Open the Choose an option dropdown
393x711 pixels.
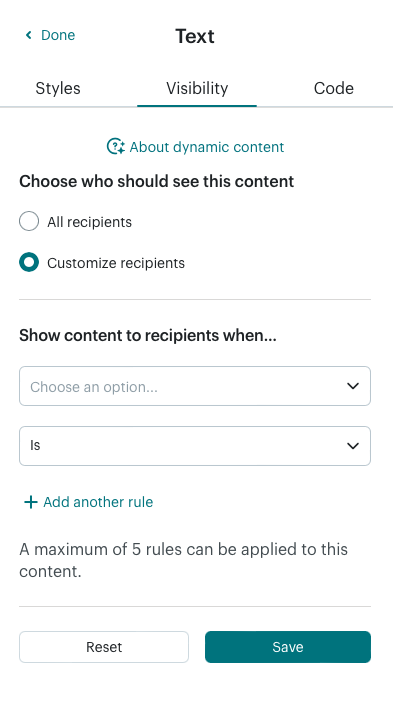[x=195, y=386]
